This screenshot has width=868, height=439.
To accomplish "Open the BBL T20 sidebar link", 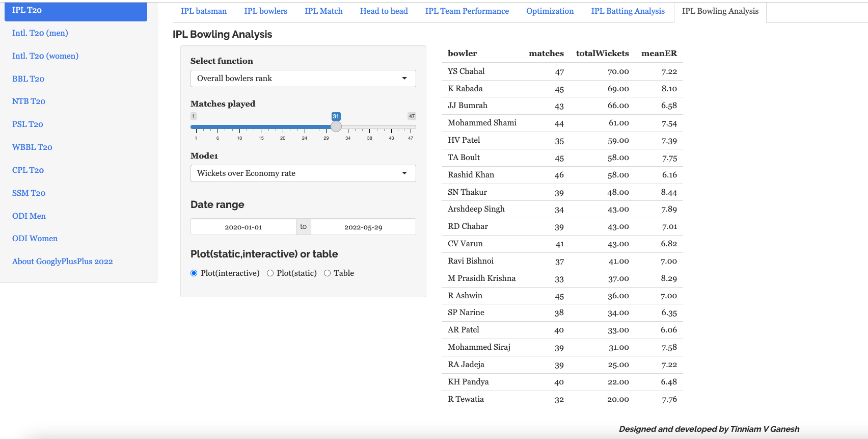I will [x=29, y=79].
